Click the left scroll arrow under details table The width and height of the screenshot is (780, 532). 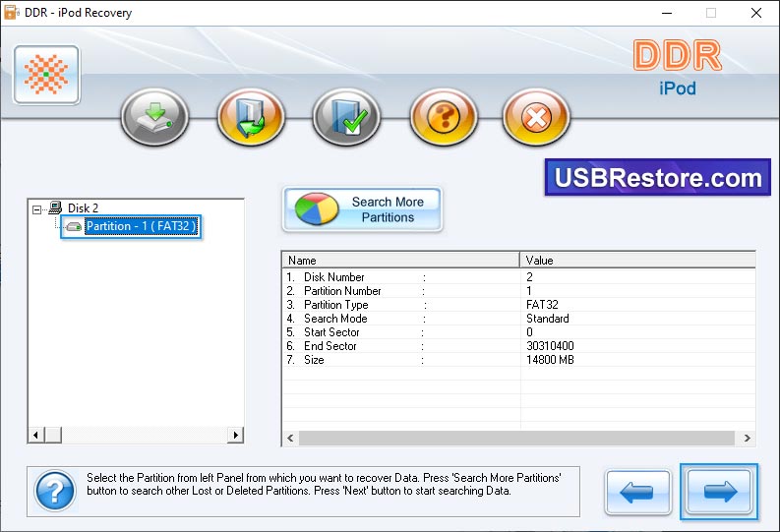(x=290, y=438)
